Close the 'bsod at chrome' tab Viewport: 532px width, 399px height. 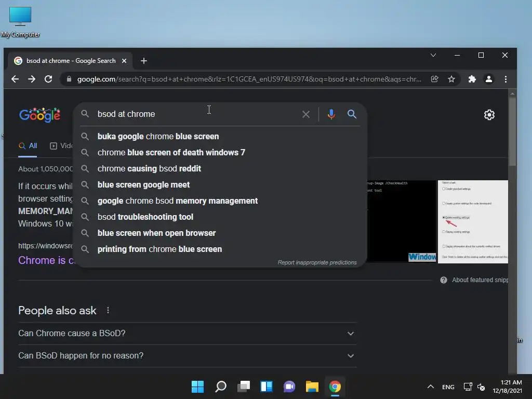pyautogui.click(x=124, y=61)
